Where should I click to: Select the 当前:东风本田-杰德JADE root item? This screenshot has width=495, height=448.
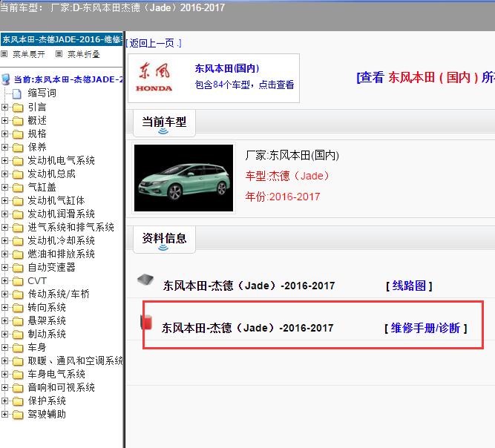pyautogui.click(x=68, y=79)
